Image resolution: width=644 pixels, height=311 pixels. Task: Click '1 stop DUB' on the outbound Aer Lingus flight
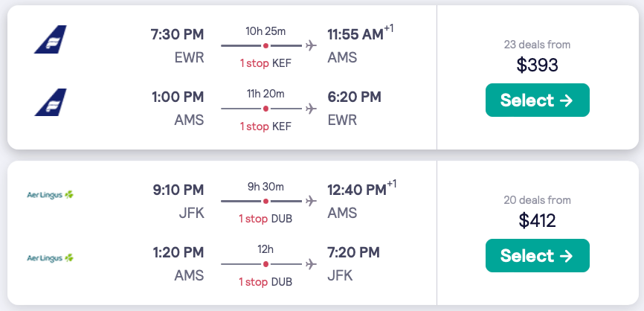(265, 219)
